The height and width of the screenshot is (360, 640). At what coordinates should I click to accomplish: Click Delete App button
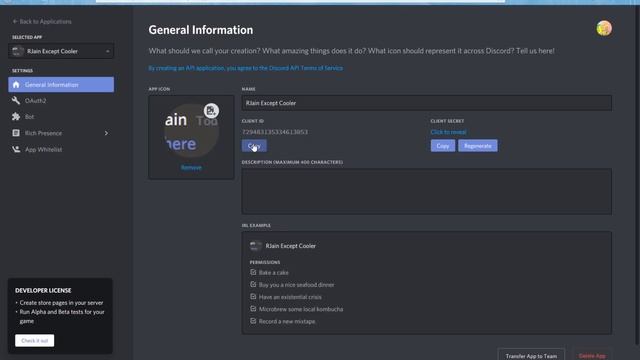pyautogui.click(x=592, y=356)
